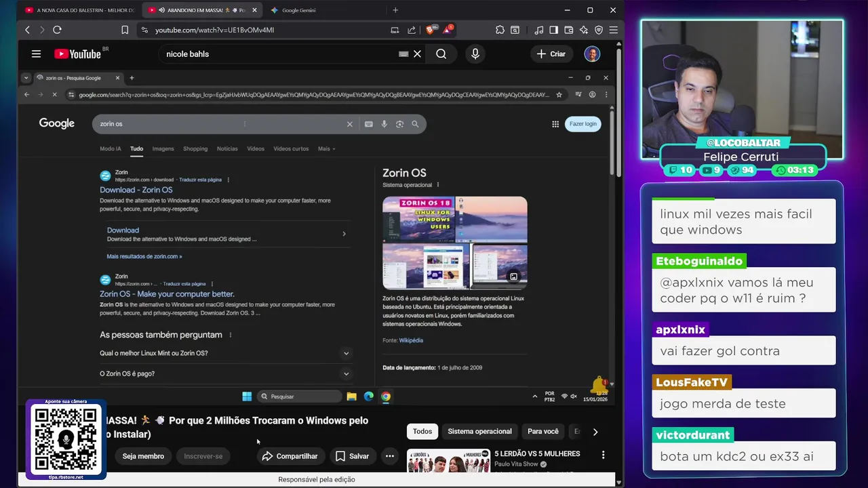Open Chrome icon on video taskbar
The height and width of the screenshot is (488, 868).
pyautogui.click(x=386, y=396)
